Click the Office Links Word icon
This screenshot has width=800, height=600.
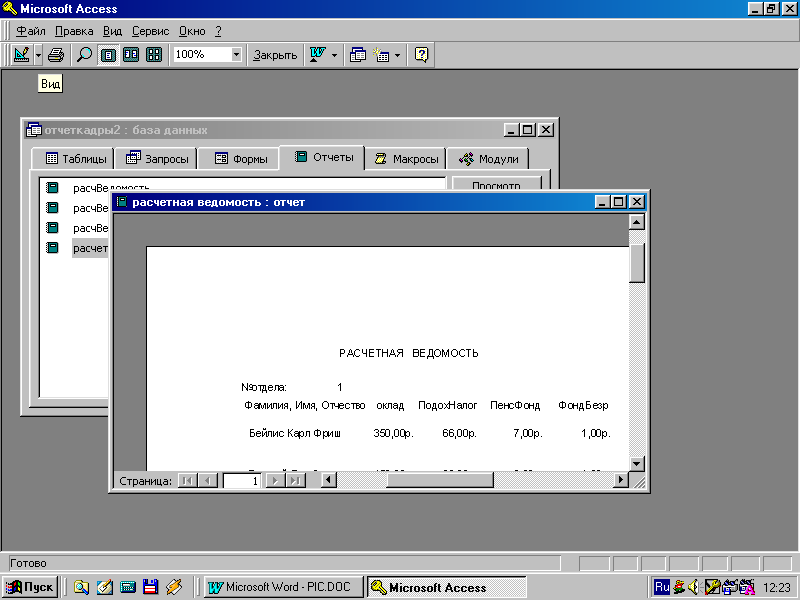(x=317, y=54)
